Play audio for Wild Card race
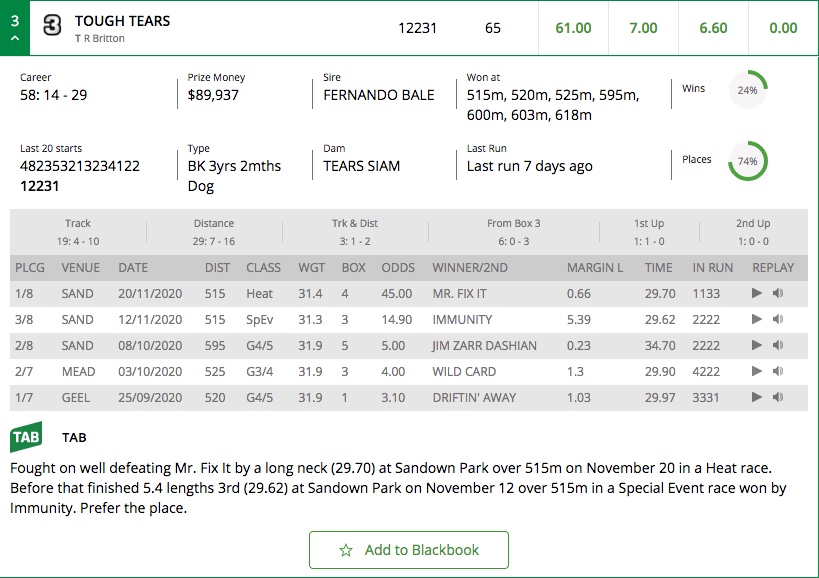Image resolution: width=819 pixels, height=578 pixels. [778, 371]
